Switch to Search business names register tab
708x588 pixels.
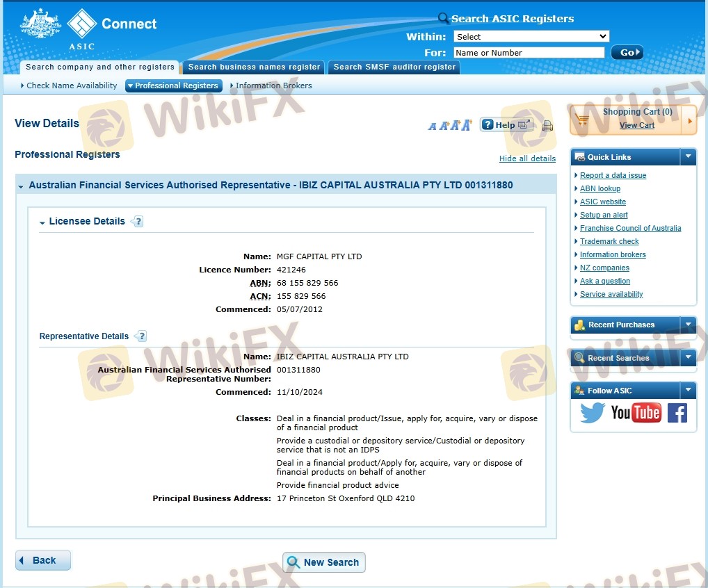click(255, 67)
